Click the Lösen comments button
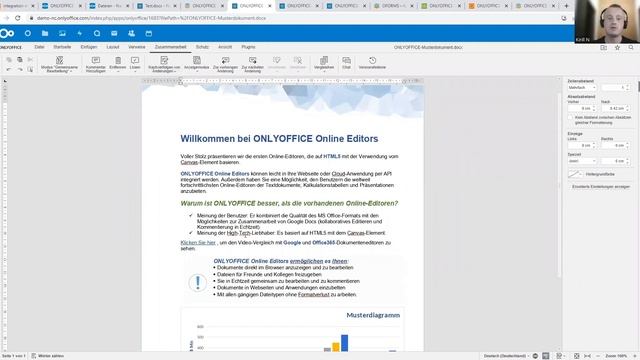 135,64
